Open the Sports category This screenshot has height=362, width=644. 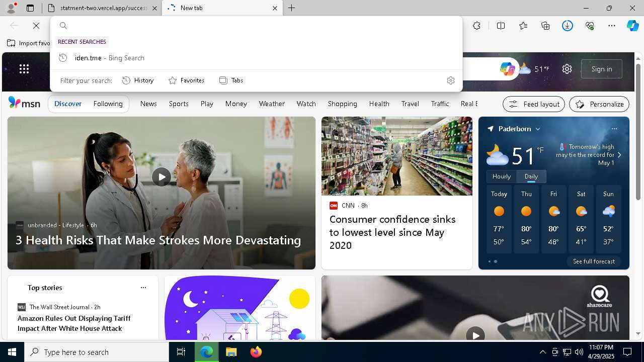179,104
